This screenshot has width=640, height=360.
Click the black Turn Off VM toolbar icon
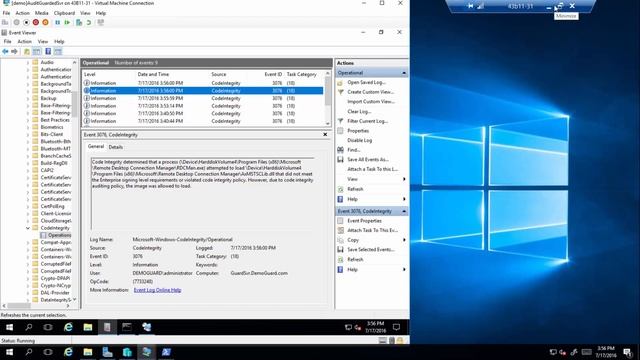tap(26, 22)
